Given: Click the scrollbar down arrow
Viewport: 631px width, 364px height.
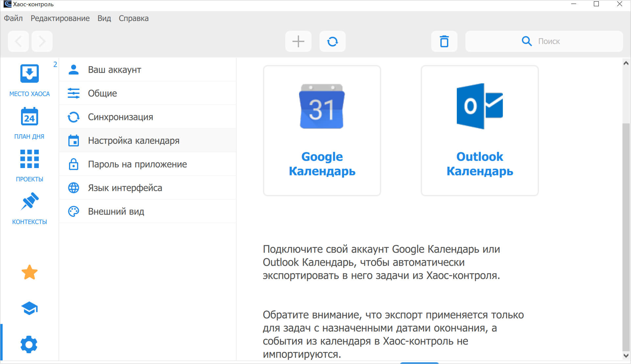Looking at the screenshot, I should click(x=626, y=355).
